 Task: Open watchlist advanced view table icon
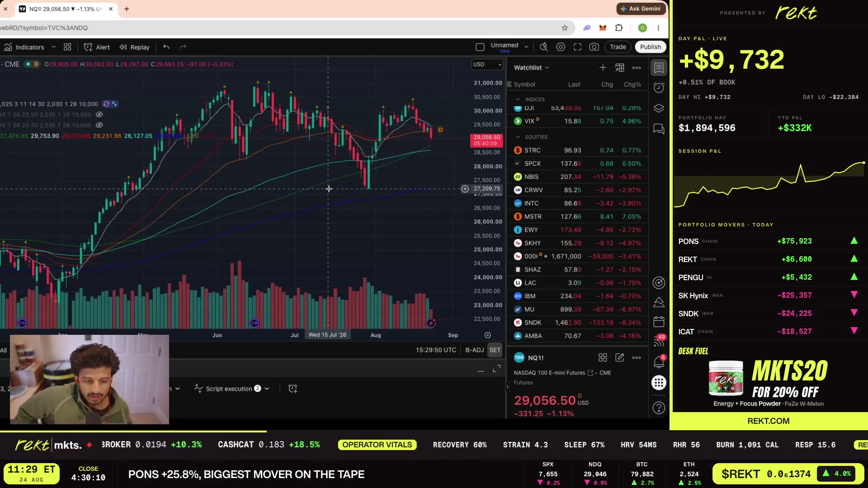620,68
